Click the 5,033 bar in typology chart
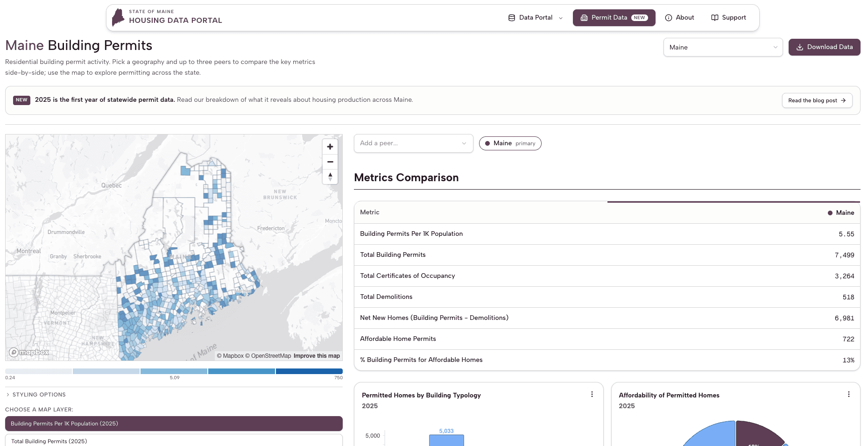Screen dimensions: 868x446 (x=446, y=440)
